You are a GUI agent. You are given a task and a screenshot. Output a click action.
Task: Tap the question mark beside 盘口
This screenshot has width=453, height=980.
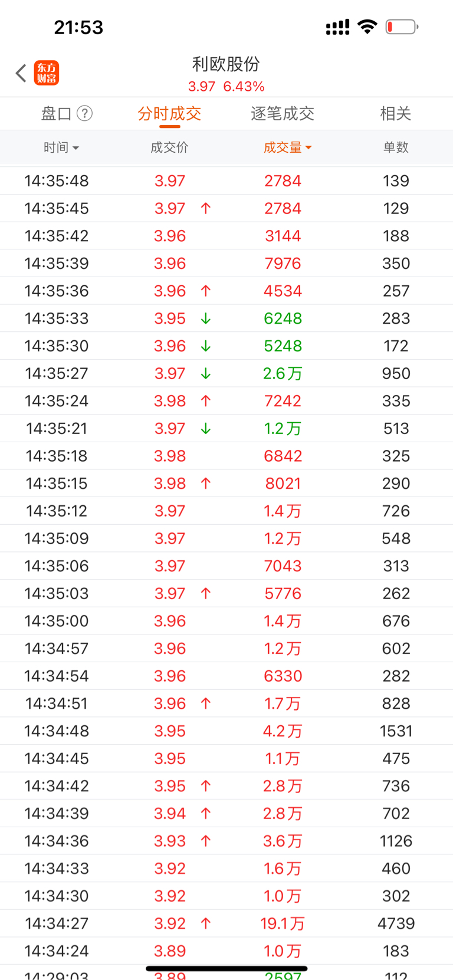(x=85, y=113)
